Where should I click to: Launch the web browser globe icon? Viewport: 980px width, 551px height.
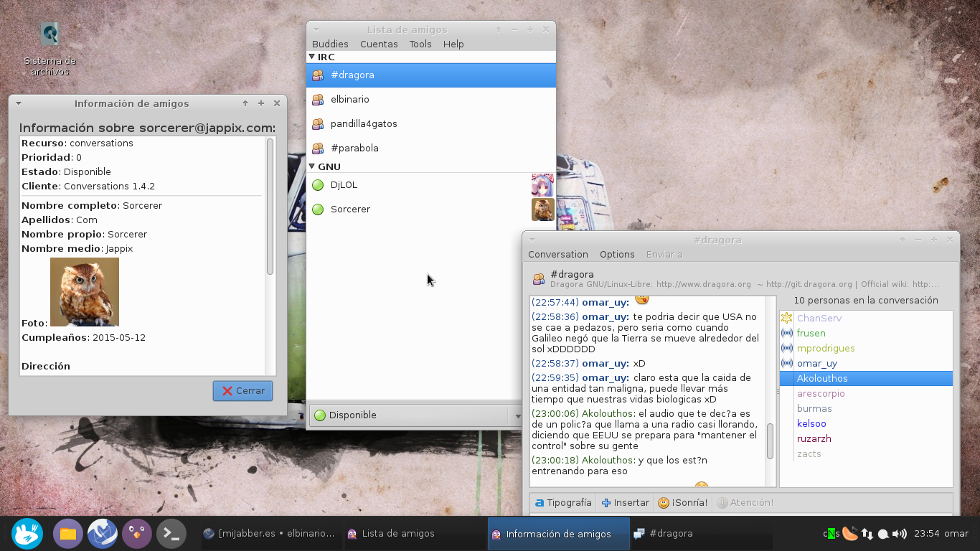tap(103, 534)
